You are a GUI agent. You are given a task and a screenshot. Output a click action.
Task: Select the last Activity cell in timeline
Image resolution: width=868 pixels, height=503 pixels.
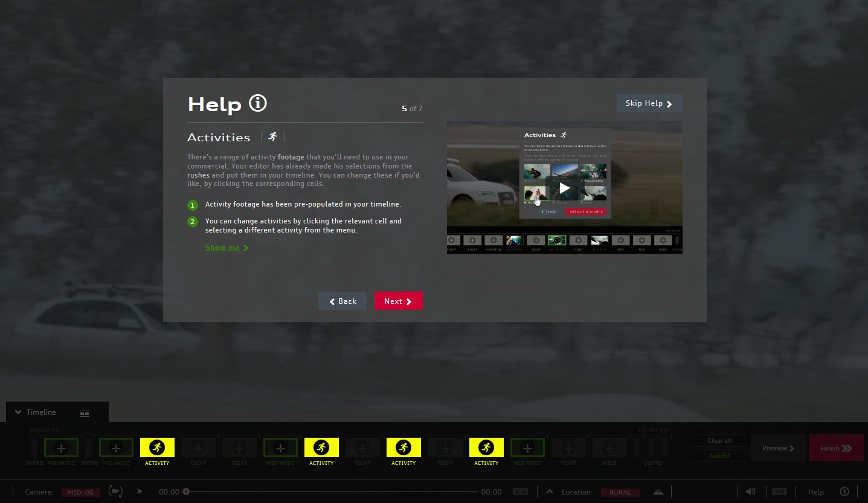point(486,447)
